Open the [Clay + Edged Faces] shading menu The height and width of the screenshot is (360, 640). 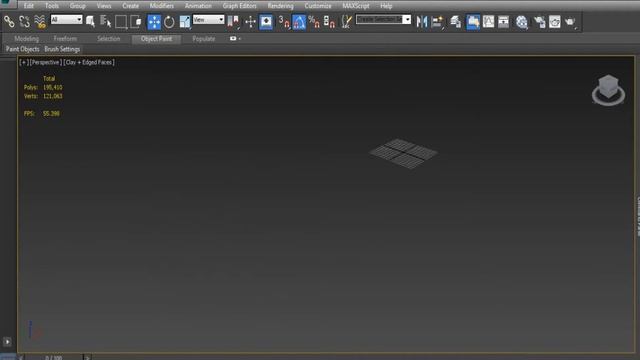tap(89, 62)
